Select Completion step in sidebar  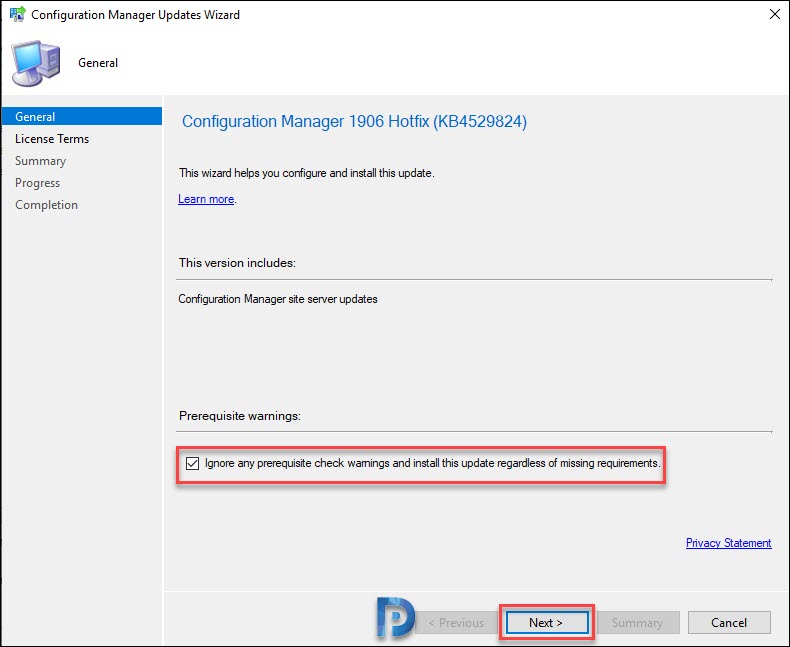point(46,205)
